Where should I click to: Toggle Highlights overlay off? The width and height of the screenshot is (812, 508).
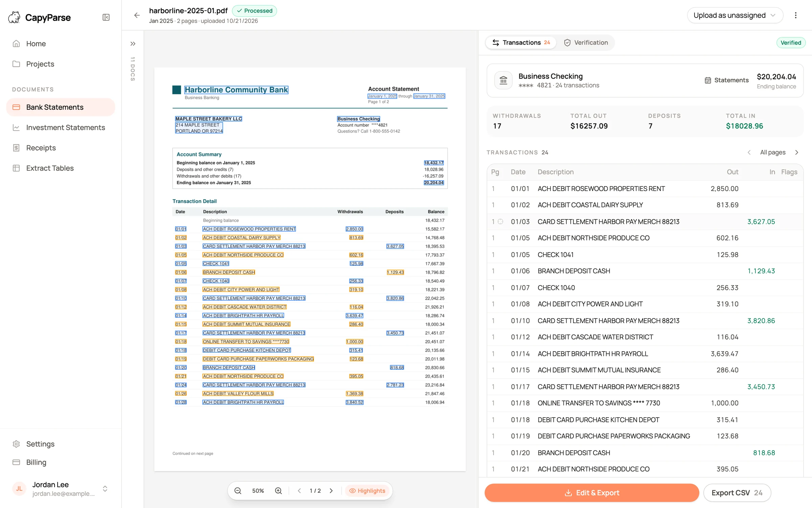pyautogui.click(x=367, y=491)
